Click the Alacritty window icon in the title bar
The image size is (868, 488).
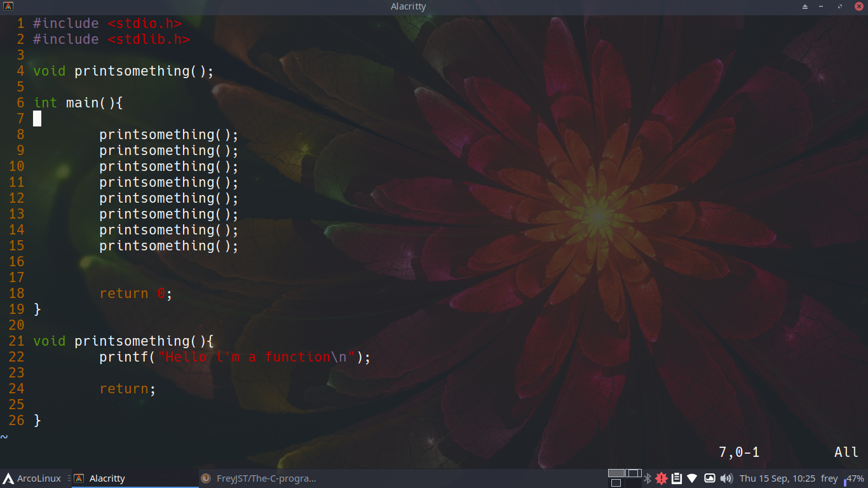[9, 7]
